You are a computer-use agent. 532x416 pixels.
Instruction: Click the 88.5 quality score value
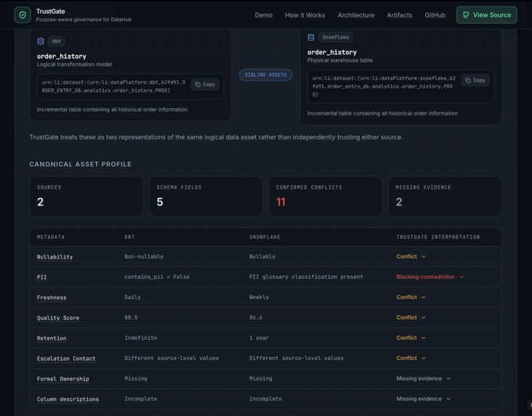pos(131,318)
